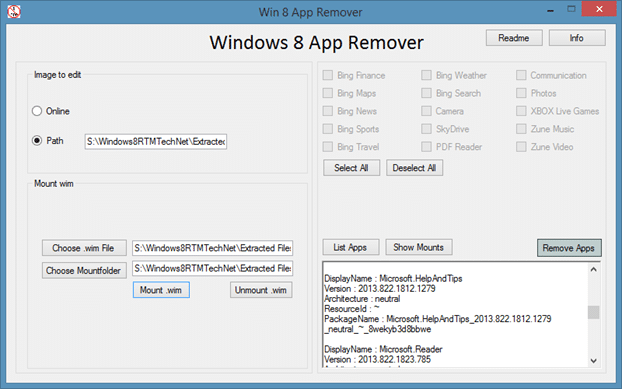Check the PDF Reader checkbox
Image resolution: width=622 pixels, height=389 pixels.
(426, 147)
